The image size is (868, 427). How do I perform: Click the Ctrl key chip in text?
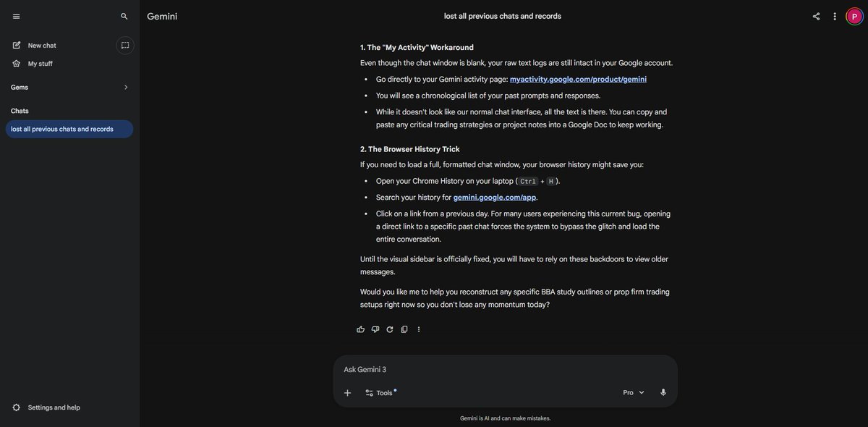(x=528, y=182)
